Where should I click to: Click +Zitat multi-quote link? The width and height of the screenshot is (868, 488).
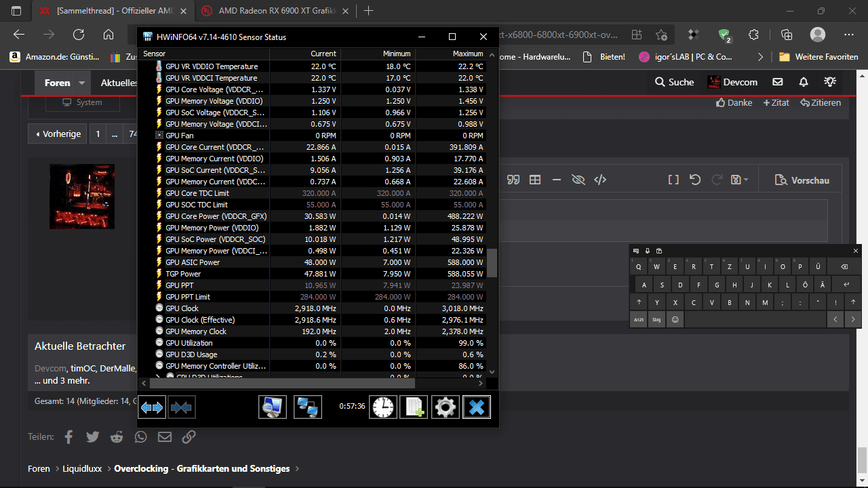776,103
